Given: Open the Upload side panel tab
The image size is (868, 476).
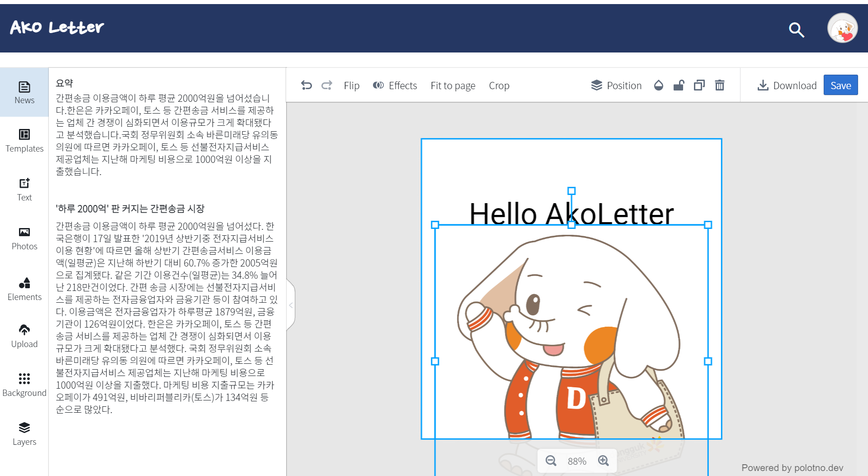Looking at the screenshot, I should pos(24,336).
